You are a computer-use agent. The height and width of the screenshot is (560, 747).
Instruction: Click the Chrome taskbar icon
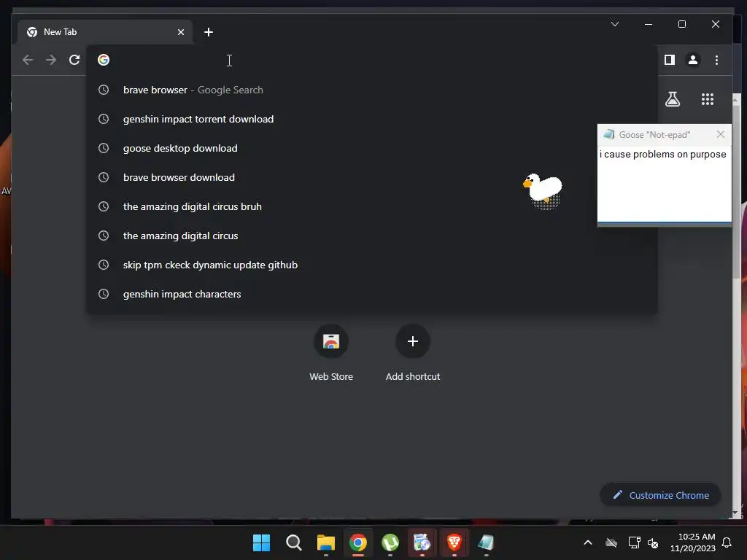[x=357, y=542]
